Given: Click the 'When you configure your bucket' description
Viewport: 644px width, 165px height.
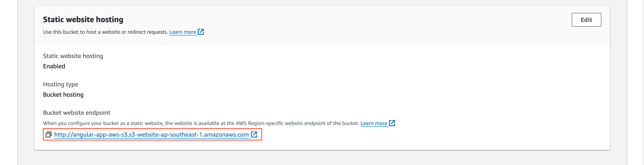Looking at the screenshot, I should point(201,123).
